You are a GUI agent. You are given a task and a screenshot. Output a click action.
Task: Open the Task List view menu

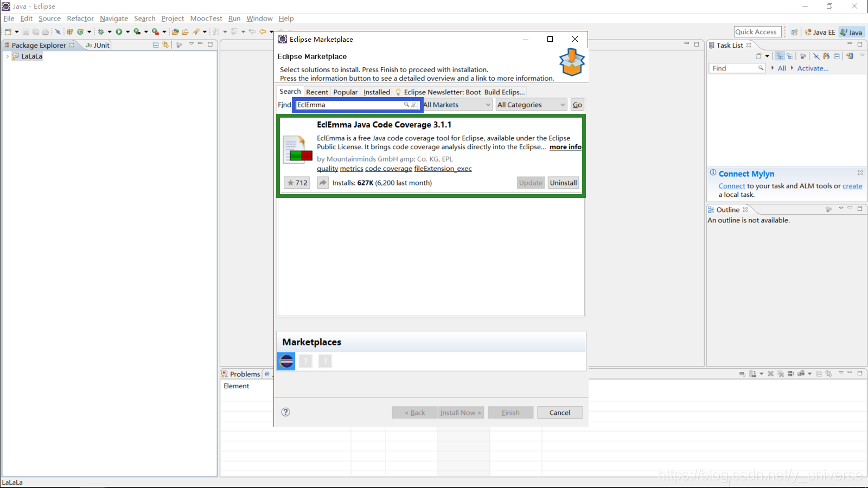click(862, 55)
